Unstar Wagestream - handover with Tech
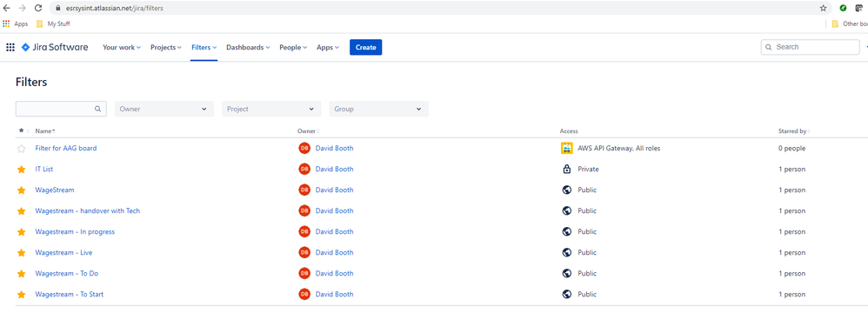Image resolution: width=868 pixels, height=320 pixels. tap(22, 211)
